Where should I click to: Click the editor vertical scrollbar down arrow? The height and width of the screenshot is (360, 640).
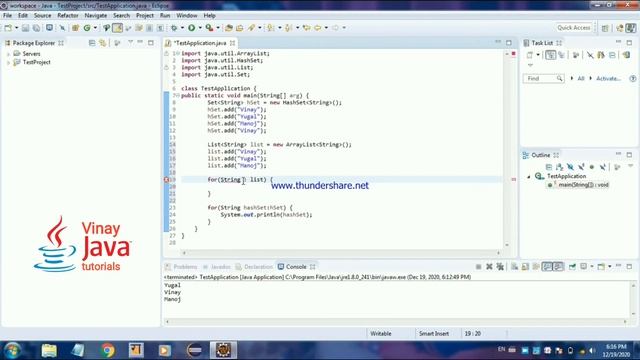coord(507,245)
